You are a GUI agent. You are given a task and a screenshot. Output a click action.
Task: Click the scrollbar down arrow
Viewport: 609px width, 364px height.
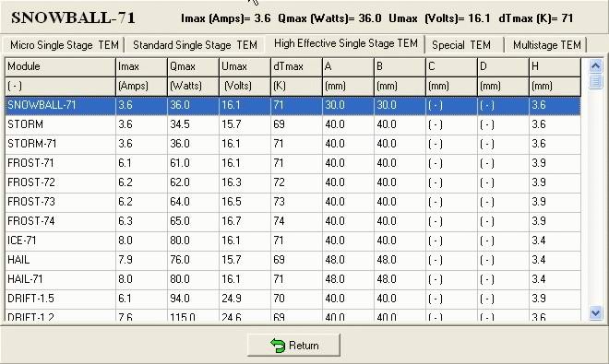click(x=596, y=312)
